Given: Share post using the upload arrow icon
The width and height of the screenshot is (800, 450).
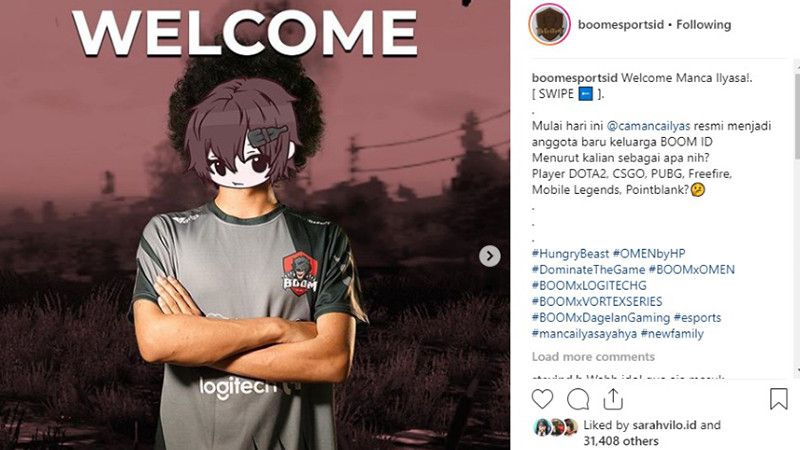Looking at the screenshot, I should [x=613, y=399].
